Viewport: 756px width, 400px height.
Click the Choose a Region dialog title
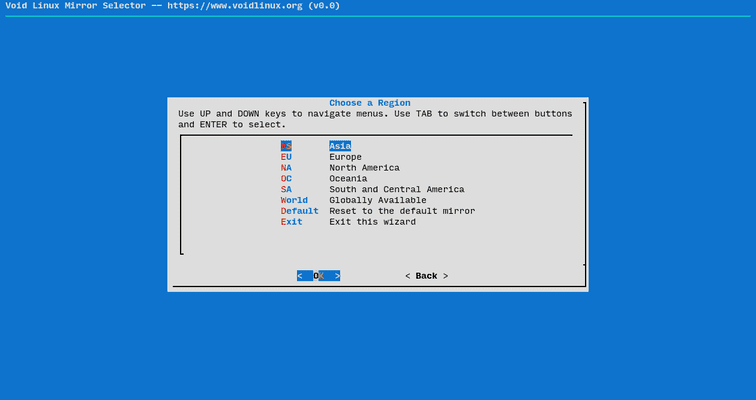369,103
